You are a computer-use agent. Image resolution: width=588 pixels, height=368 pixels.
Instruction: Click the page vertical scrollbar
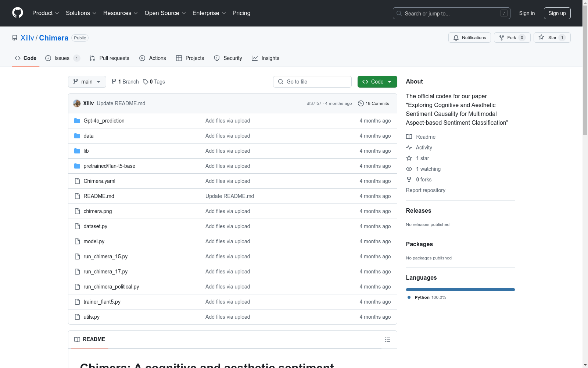[585, 70]
